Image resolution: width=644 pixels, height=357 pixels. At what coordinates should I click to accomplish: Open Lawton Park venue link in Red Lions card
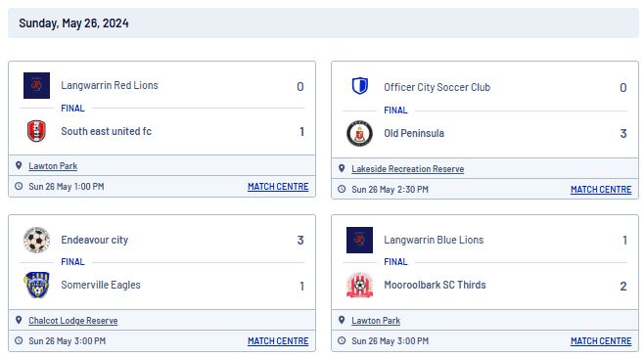(x=53, y=165)
